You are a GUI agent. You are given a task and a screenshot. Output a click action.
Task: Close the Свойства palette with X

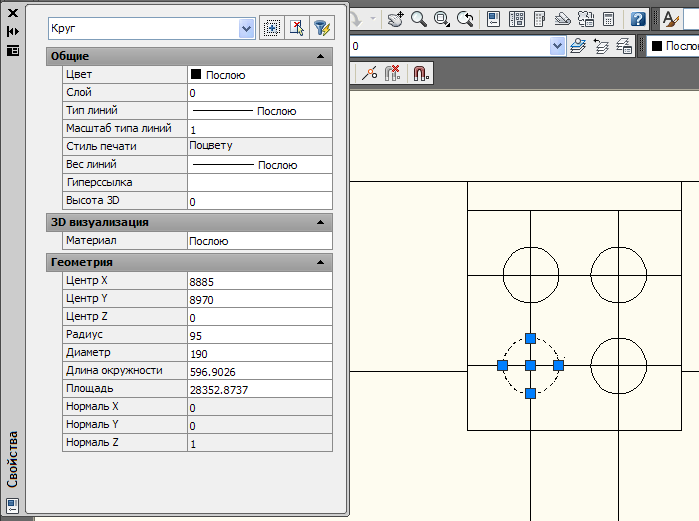click(x=13, y=13)
